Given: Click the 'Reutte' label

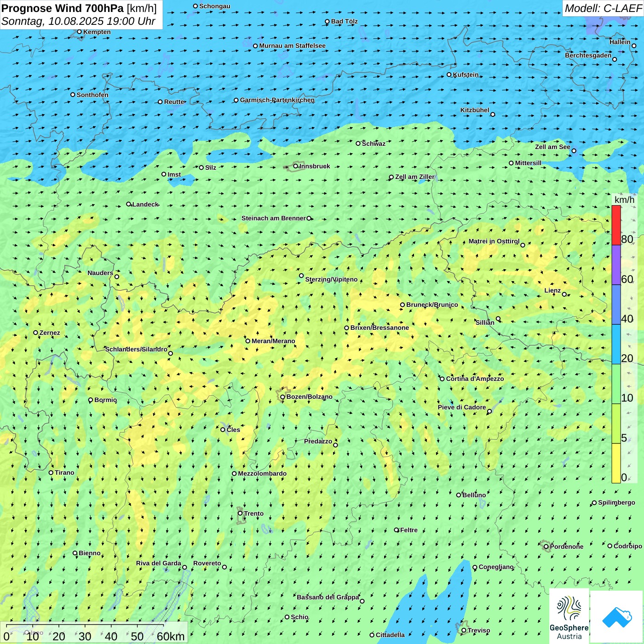Looking at the screenshot, I should 174,102.
